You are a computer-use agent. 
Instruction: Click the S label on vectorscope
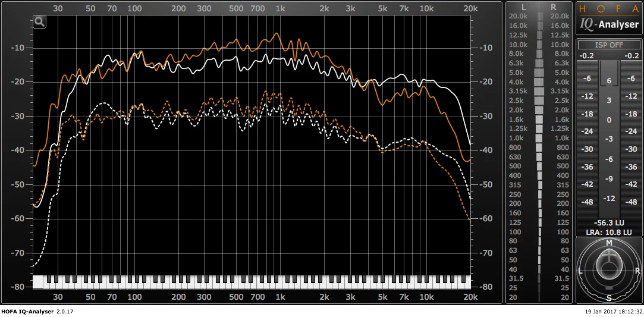[609, 297]
